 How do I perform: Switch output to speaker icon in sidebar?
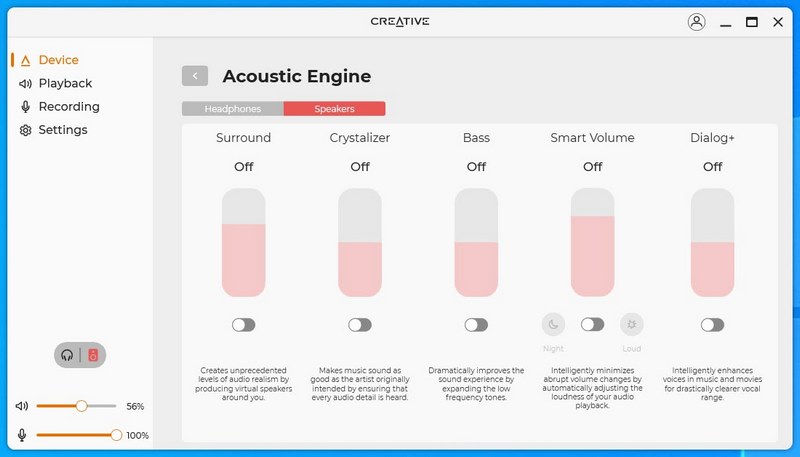[93, 355]
